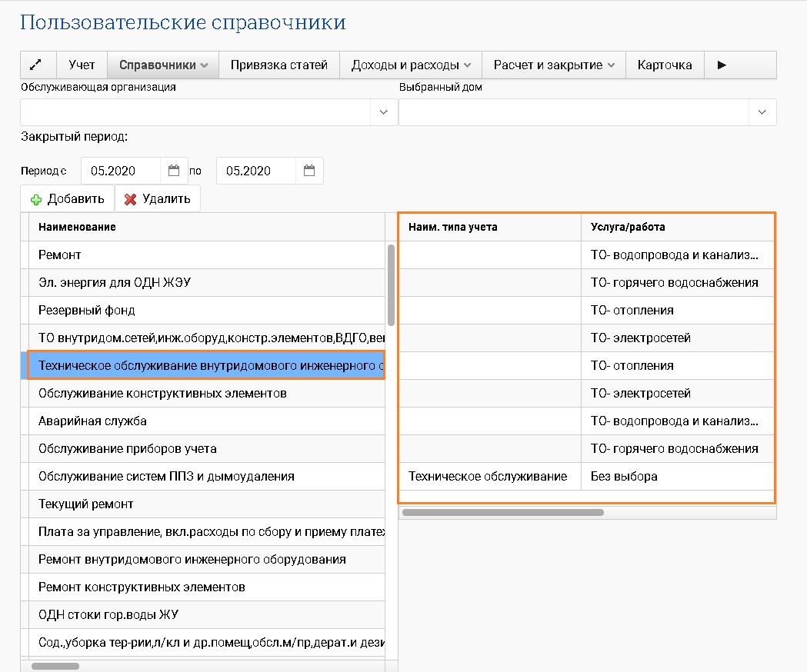Open the Учет menu item
This screenshot has height=672, width=807.
pos(82,65)
